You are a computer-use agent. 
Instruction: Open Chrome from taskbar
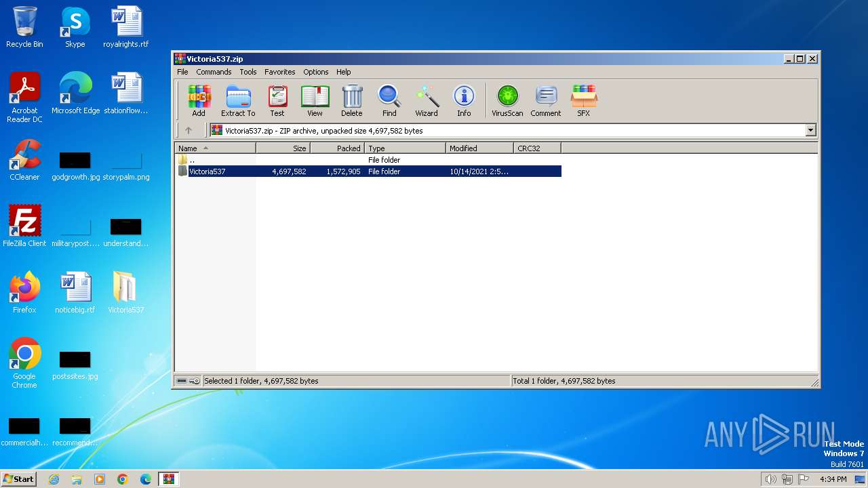(123, 479)
